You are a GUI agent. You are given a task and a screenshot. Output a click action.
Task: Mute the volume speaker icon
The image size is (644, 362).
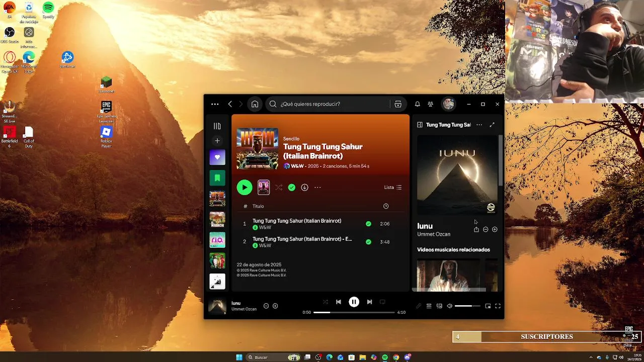point(450,306)
